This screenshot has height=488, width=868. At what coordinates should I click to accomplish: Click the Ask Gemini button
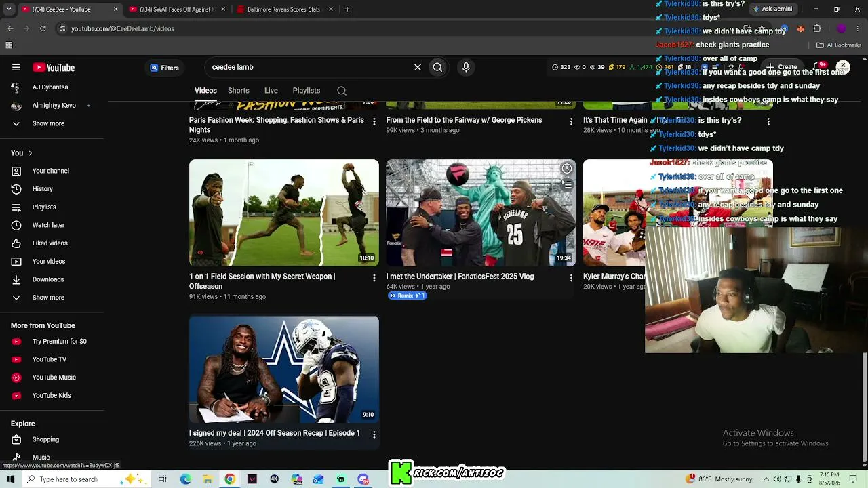point(772,9)
